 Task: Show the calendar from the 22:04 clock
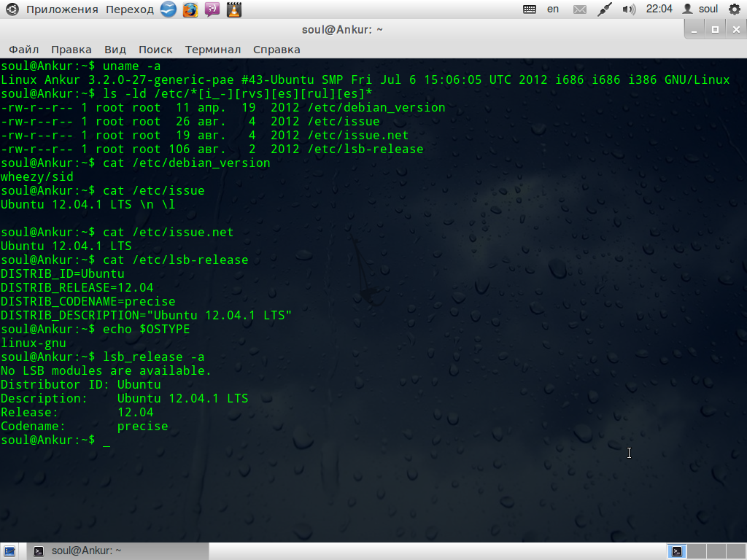click(x=659, y=9)
